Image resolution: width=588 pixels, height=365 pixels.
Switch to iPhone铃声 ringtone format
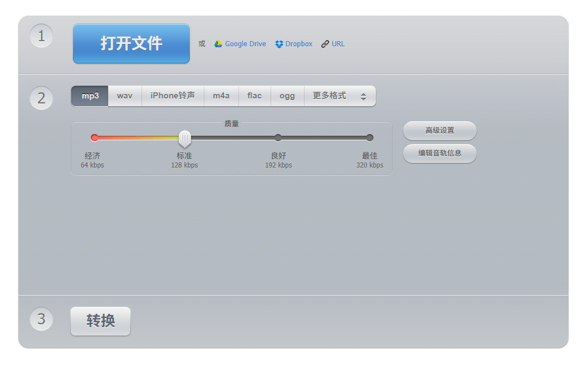tap(173, 96)
